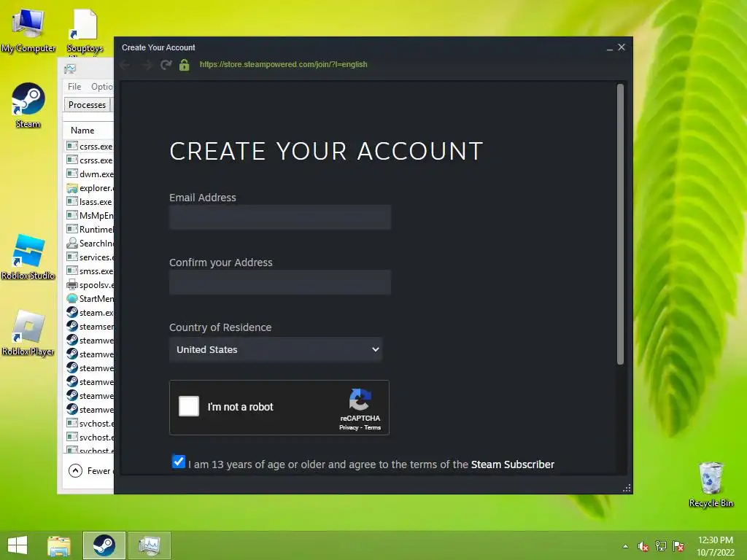Viewport: 747px width, 560px height.
Task: Show hidden system tray icons
Action: [x=625, y=547]
